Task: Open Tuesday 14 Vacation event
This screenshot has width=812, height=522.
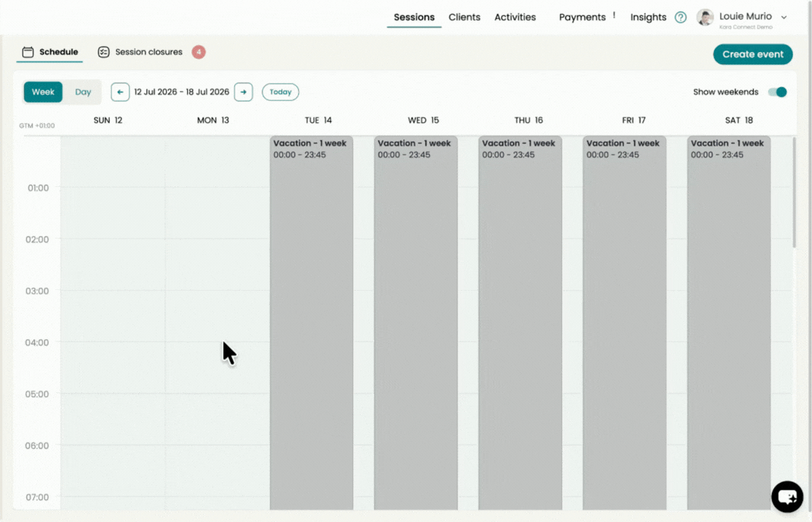Action: coord(311,323)
